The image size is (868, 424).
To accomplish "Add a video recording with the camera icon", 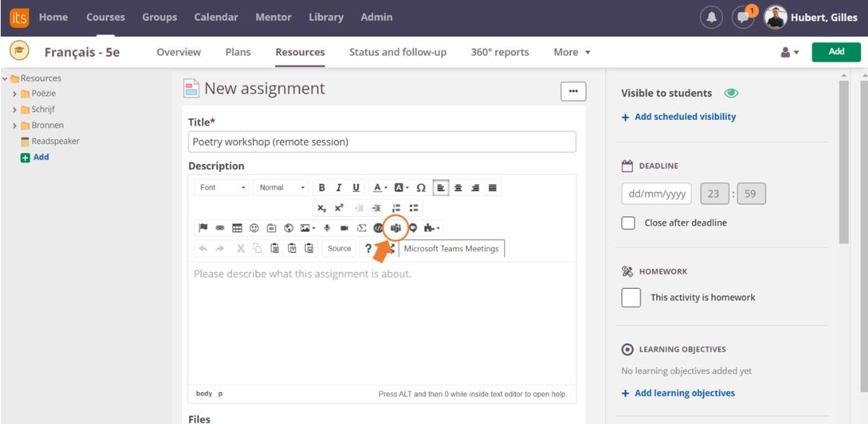I will (344, 228).
